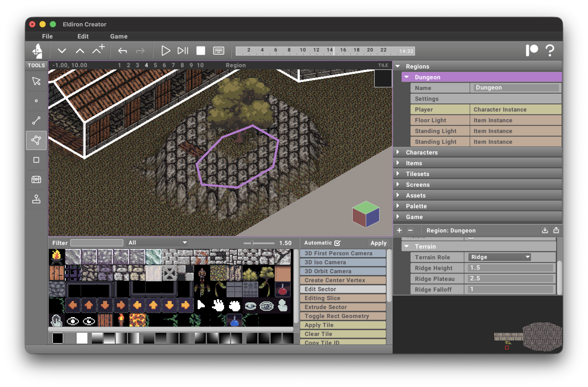Image resolution: width=588 pixels, height=387 pixels.
Task: Click the Play/Pause debug icon
Action: coord(183,51)
